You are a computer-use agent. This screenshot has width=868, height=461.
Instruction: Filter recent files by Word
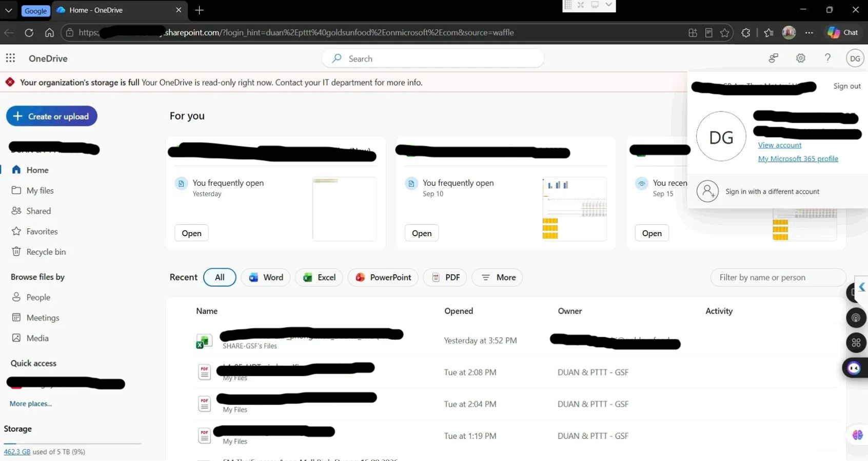266,277
